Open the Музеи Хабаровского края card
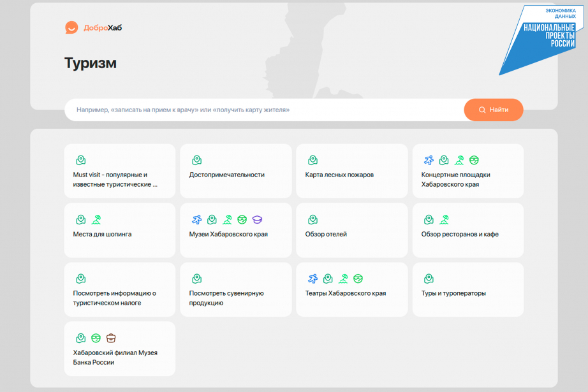This screenshot has width=588, height=392. click(236, 230)
